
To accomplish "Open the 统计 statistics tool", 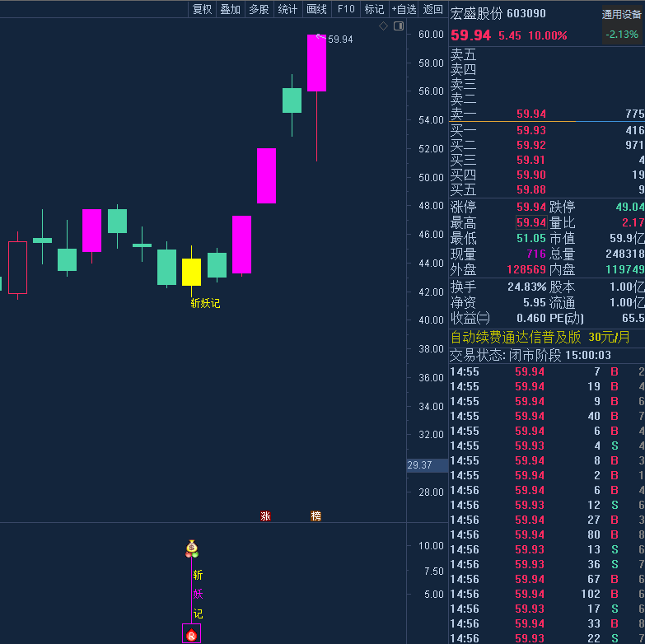I will point(287,9).
